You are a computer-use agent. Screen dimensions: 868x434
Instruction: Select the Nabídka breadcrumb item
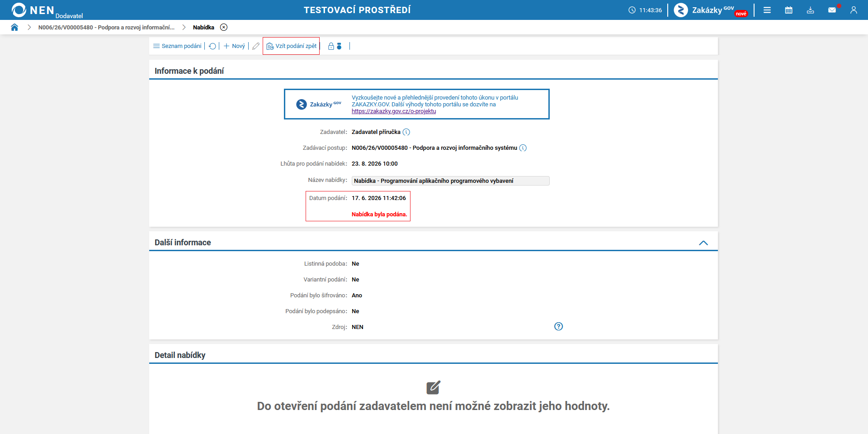pyautogui.click(x=203, y=27)
